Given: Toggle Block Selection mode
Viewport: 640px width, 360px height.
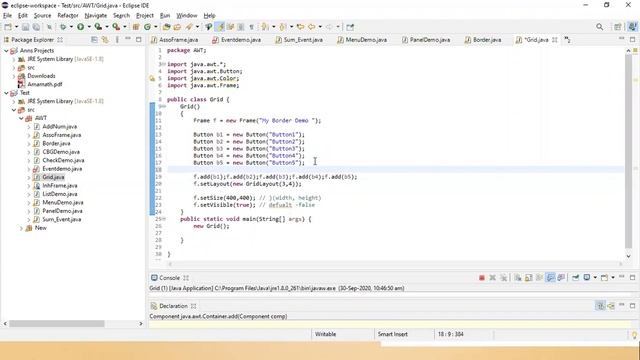Looking at the screenshot, I should coord(241,27).
